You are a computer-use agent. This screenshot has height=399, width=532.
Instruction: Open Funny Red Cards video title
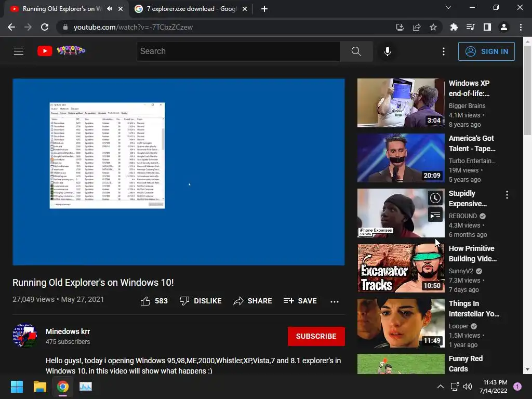pos(465,364)
